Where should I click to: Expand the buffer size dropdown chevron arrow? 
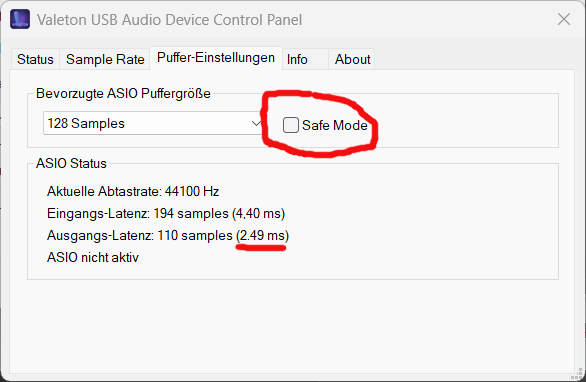coord(256,123)
